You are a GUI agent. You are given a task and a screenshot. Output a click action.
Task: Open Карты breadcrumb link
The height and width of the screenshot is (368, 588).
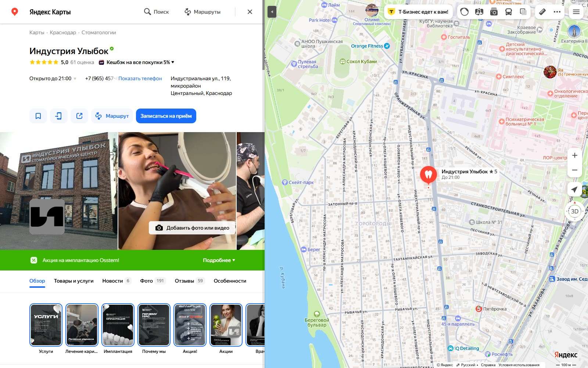pyautogui.click(x=37, y=32)
